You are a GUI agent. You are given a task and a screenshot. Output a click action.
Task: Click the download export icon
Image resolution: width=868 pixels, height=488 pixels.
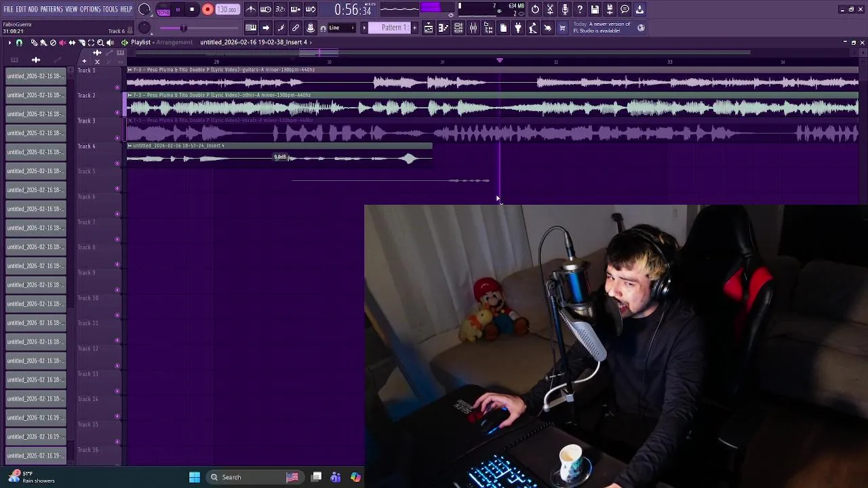point(639,9)
